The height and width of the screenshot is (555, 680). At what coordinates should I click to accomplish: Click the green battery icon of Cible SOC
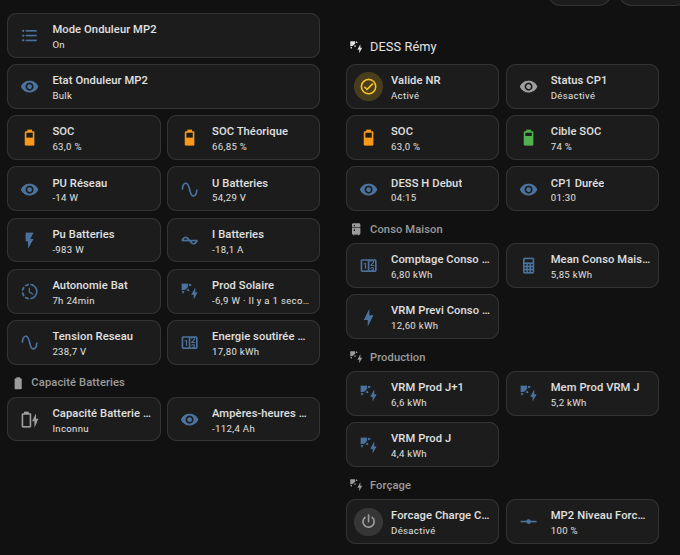(x=528, y=138)
